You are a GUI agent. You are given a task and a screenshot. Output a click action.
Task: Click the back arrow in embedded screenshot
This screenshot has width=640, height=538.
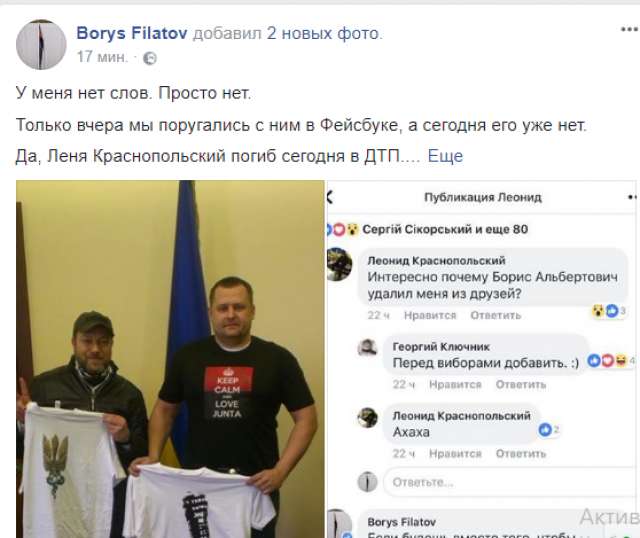click(330, 198)
